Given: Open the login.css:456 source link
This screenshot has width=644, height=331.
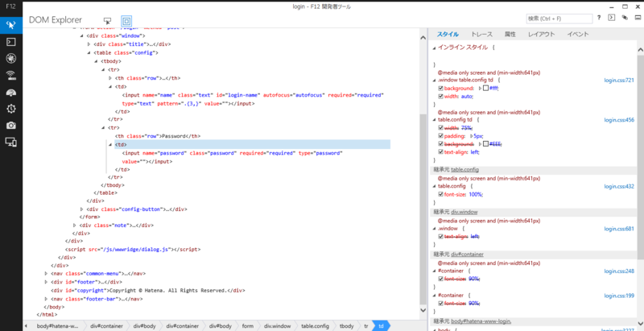Looking at the screenshot, I should 619,120.
